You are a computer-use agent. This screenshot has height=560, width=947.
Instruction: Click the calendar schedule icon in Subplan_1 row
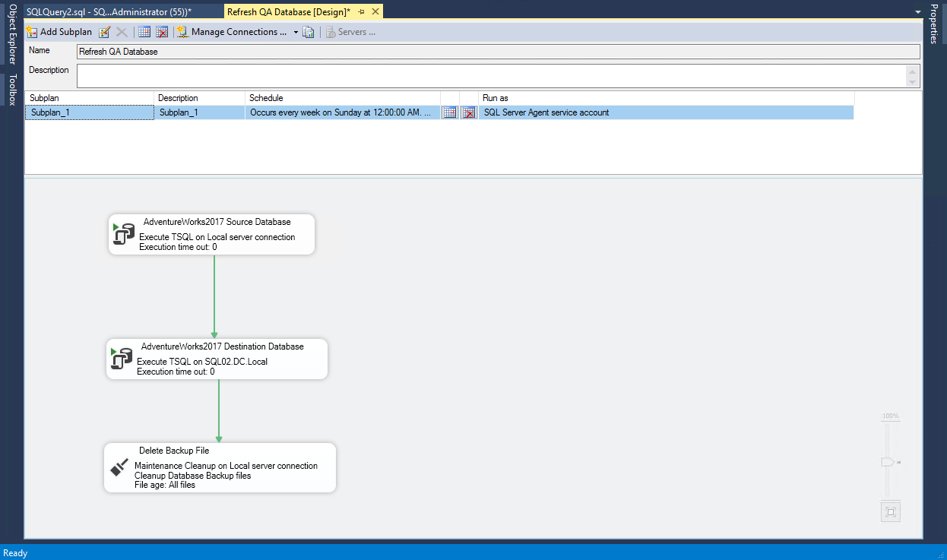450,112
